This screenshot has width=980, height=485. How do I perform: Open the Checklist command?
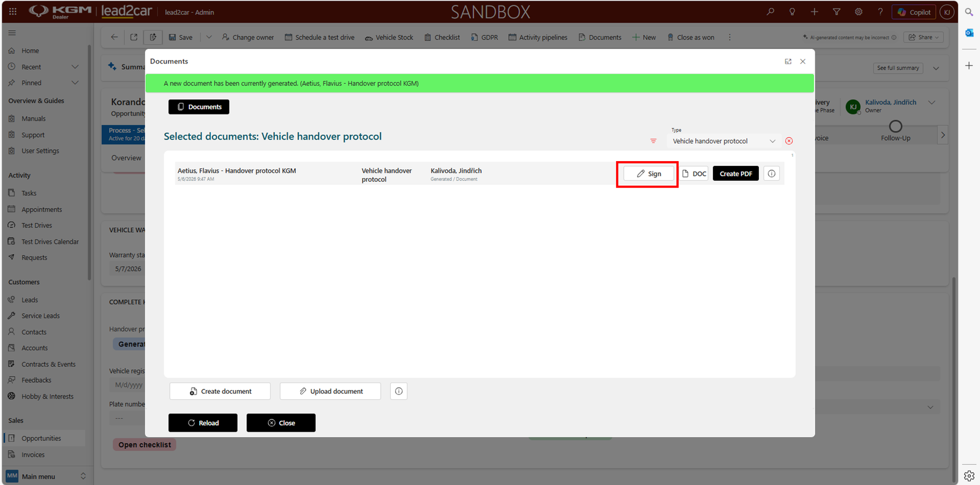[442, 37]
